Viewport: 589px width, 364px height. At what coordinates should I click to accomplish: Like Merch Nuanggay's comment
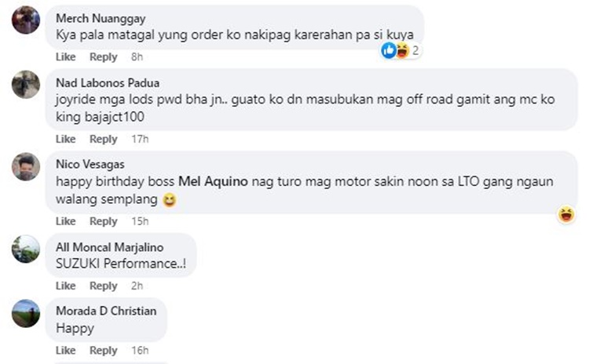pos(66,57)
